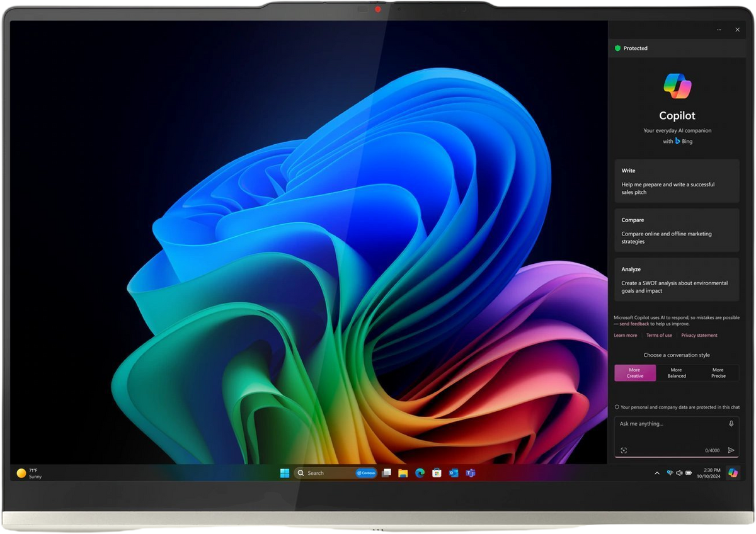Click the 0/4000 character counter
The height and width of the screenshot is (534, 756).
[712, 450]
